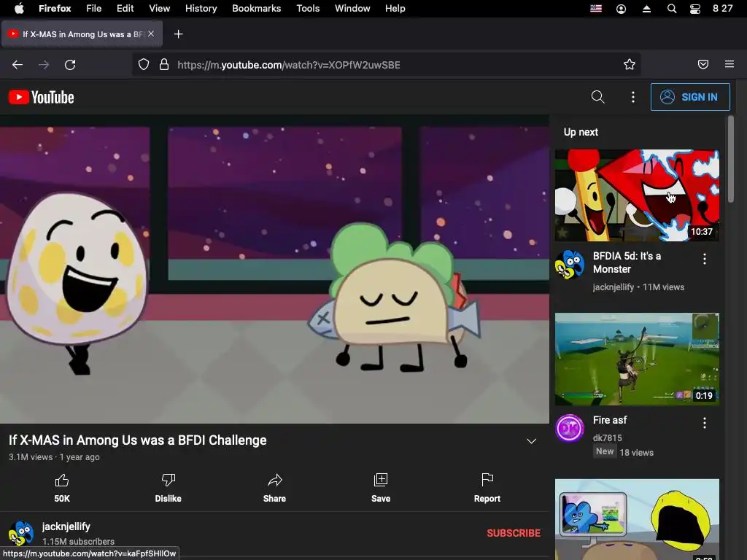Open the History menu
The height and width of the screenshot is (560, 747).
(201, 8)
